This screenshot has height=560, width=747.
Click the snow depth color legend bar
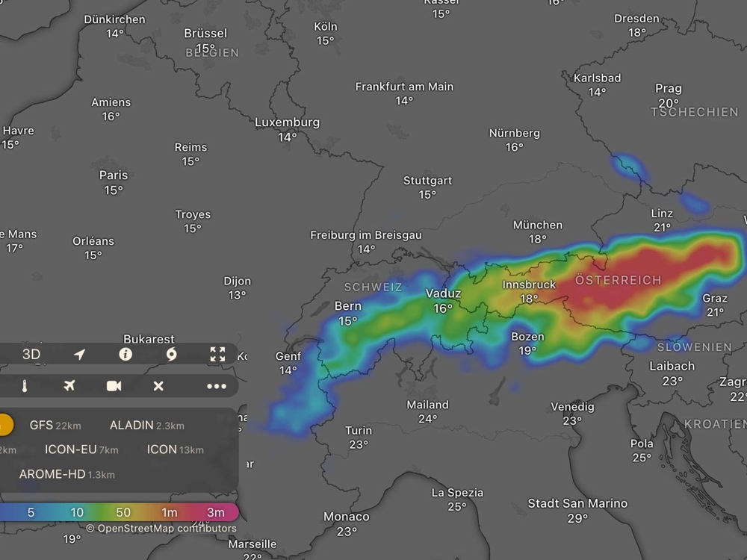(120, 512)
